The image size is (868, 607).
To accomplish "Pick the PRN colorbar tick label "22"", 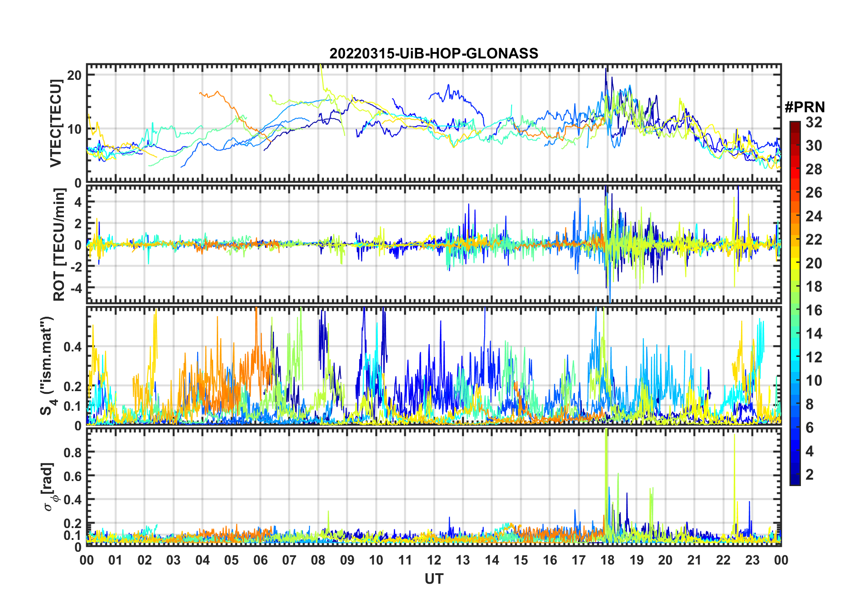I will [814, 239].
